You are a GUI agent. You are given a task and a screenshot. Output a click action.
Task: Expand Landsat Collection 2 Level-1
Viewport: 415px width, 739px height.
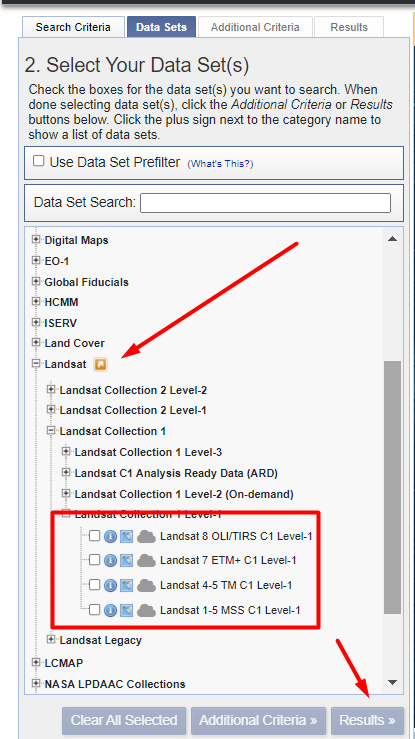pos(51,410)
